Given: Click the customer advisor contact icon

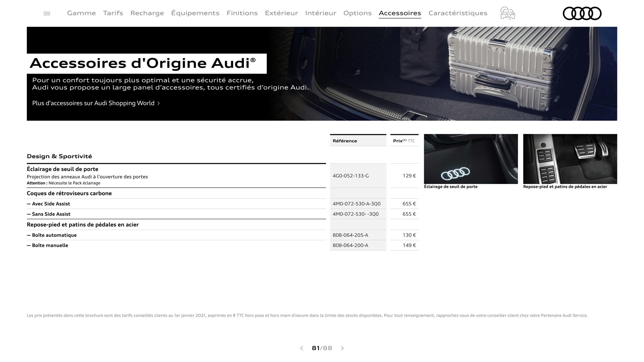Looking at the screenshot, I should [x=508, y=13].
